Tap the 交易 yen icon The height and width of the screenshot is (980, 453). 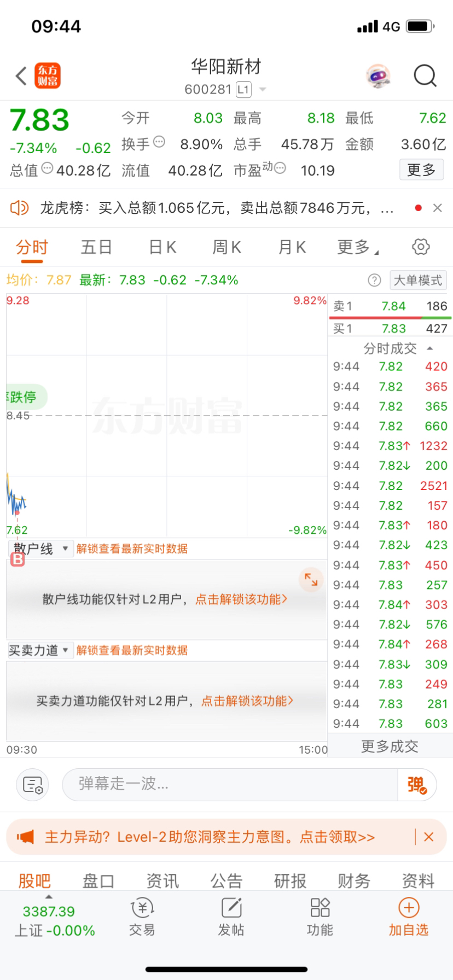point(142,908)
